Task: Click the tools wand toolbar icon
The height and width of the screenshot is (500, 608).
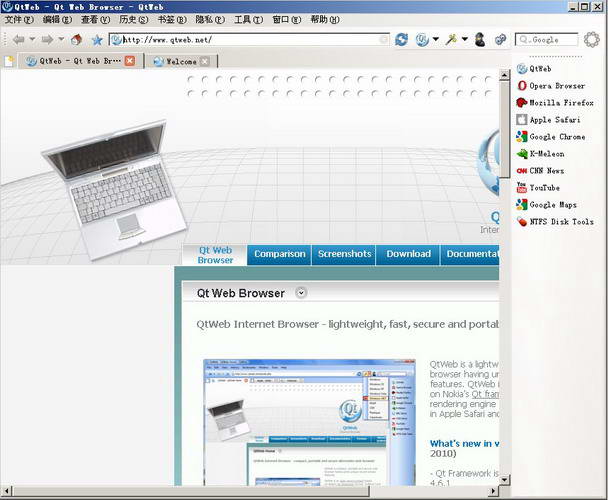Action: tap(451, 40)
